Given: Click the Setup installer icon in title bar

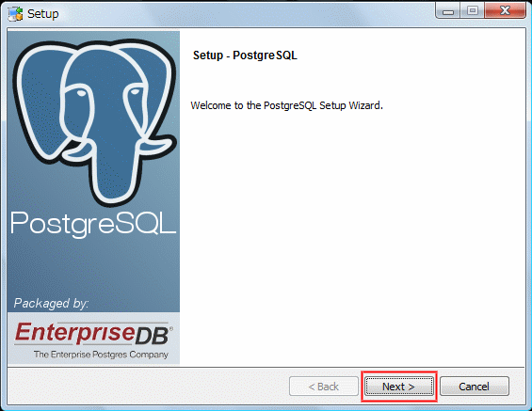Looking at the screenshot, I should 15,14.
